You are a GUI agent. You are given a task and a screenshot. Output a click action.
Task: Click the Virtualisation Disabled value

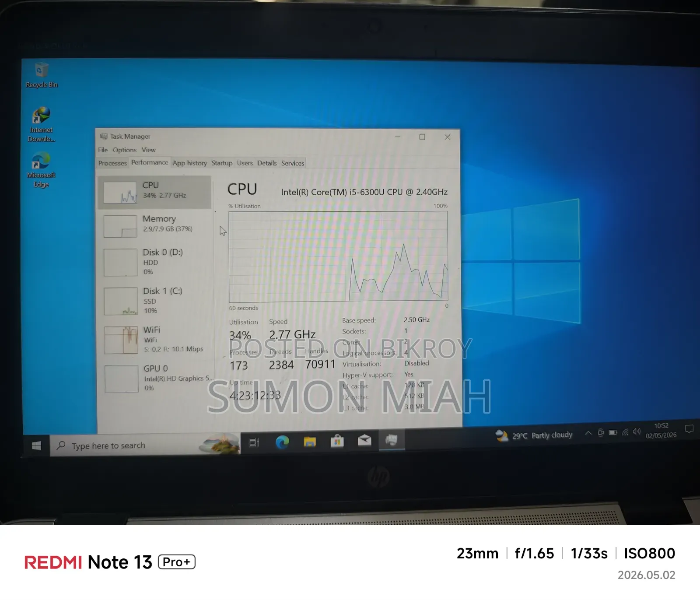416,363
